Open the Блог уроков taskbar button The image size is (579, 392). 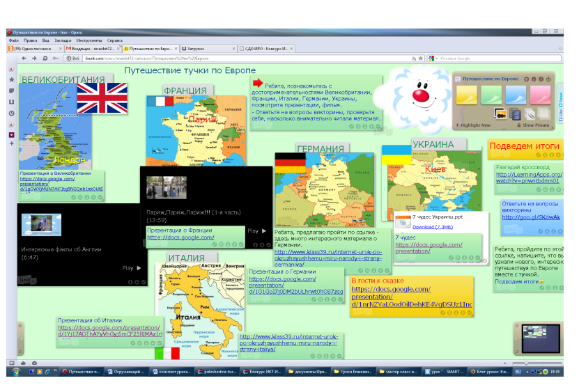point(490,372)
